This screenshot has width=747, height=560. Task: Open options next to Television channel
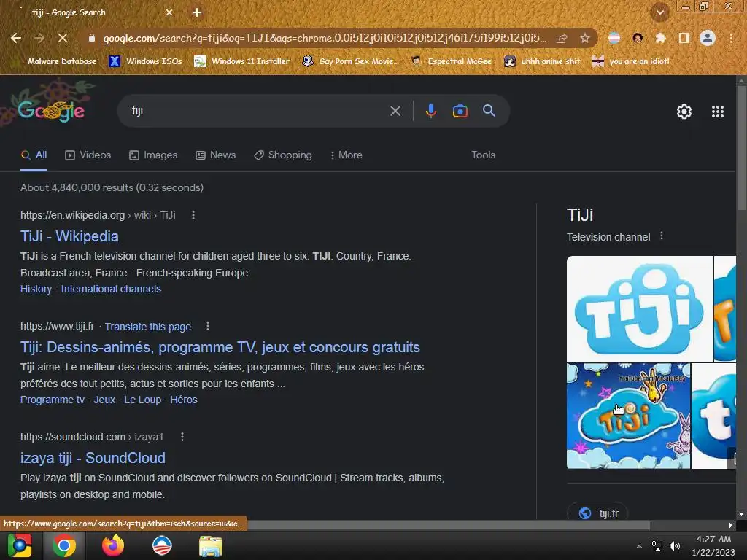661,236
